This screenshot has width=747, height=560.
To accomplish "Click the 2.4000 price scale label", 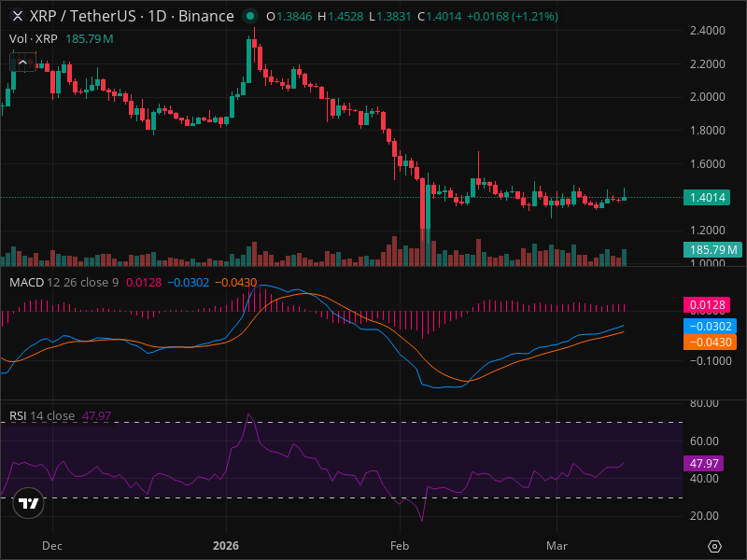I will (708, 31).
